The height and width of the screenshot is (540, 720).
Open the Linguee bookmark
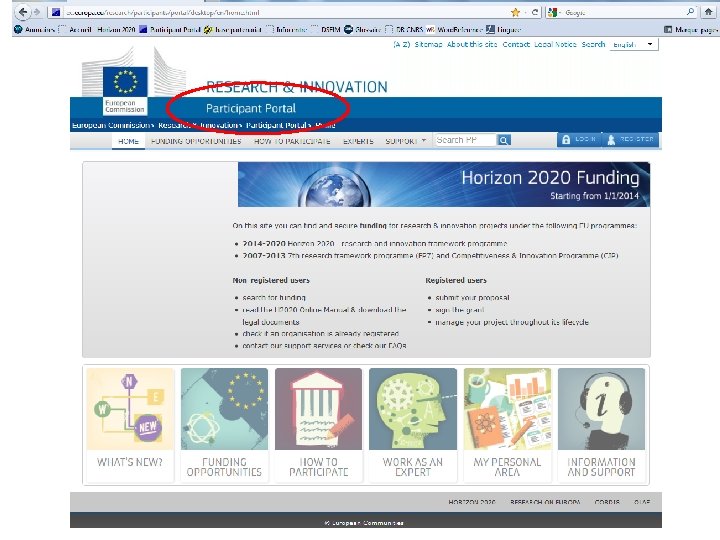click(x=504, y=29)
